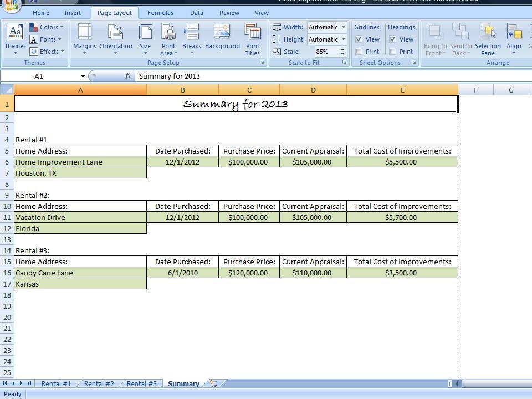Image resolution: width=532 pixels, height=399 pixels.
Task: Open Page Setup dialog launcher
Action: [262, 63]
